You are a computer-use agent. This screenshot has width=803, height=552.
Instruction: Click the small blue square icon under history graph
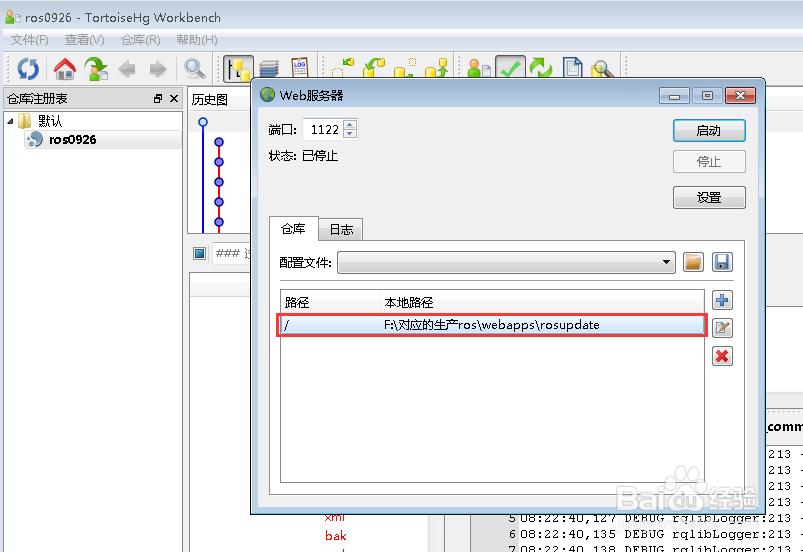[x=200, y=253]
